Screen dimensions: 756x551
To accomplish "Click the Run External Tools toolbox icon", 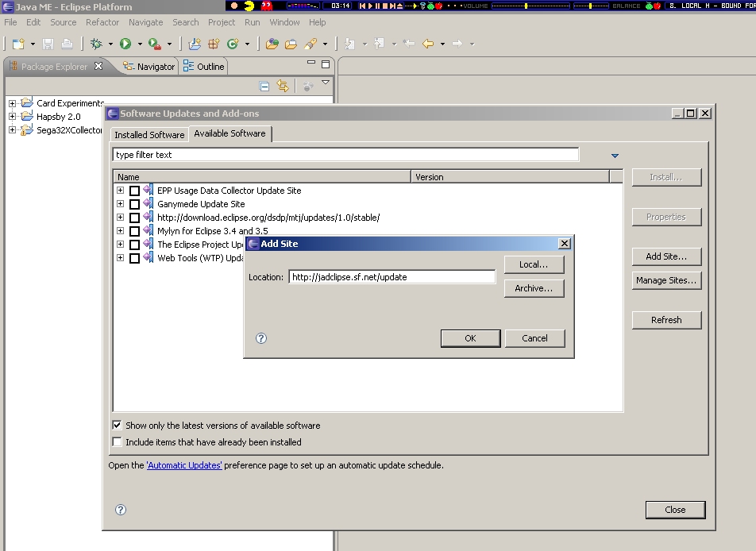I will tap(154, 44).
